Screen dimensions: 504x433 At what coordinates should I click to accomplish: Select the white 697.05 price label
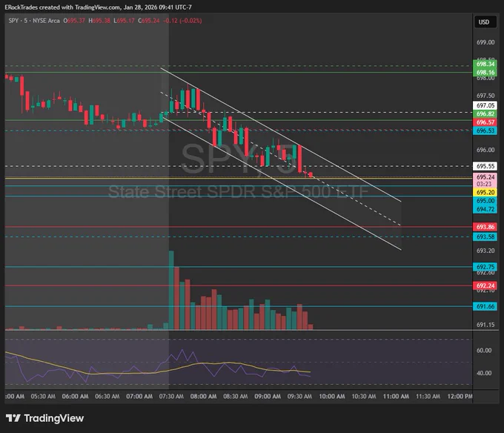coord(485,105)
